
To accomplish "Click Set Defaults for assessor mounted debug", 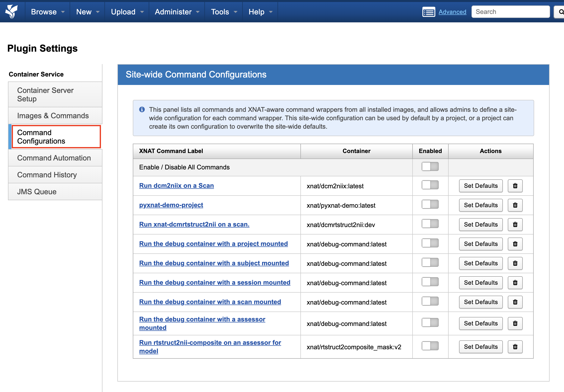I will point(481,323).
